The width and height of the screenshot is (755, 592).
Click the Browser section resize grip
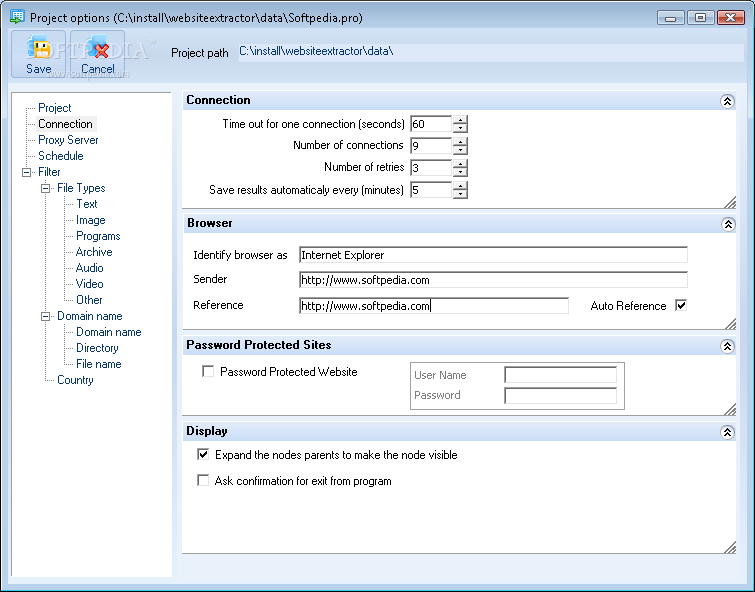(730, 324)
